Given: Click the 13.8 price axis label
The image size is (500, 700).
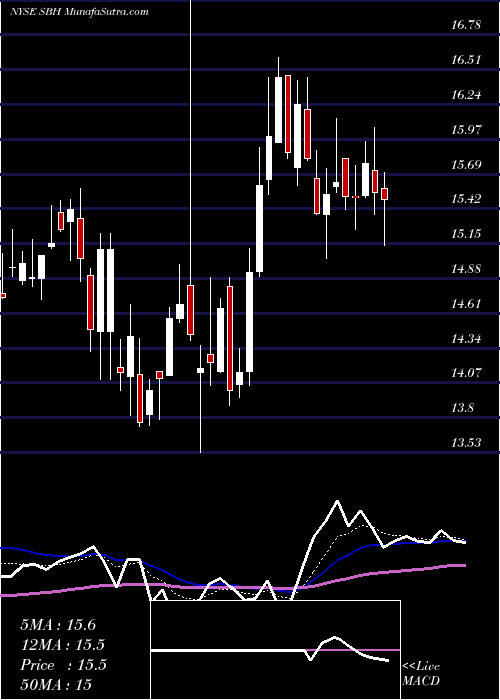Looking at the screenshot, I should point(462,408).
